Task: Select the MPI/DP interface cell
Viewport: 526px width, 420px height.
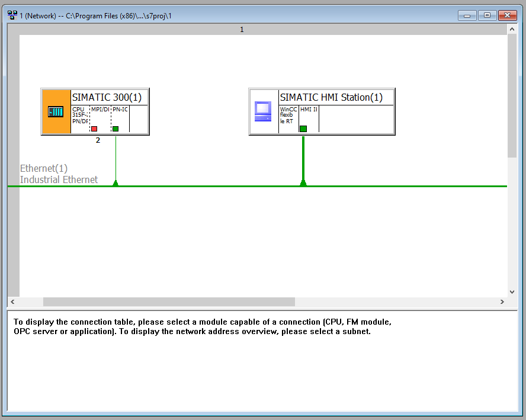Action: point(100,118)
